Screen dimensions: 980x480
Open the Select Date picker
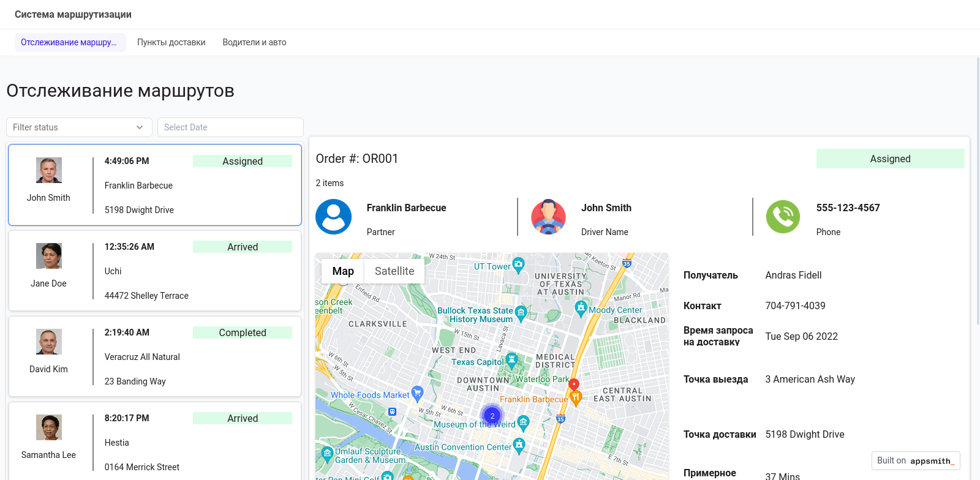230,127
